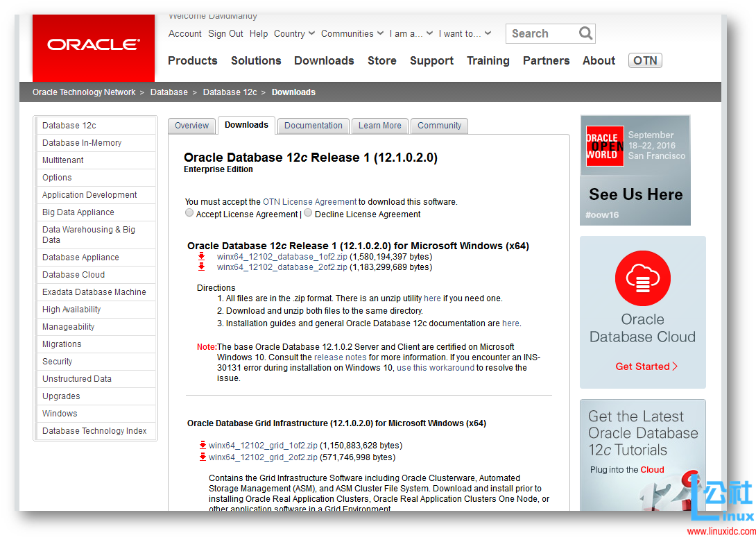The image size is (756, 540).
Task: Select the Accept License Agreement radio button
Action: [189, 212]
